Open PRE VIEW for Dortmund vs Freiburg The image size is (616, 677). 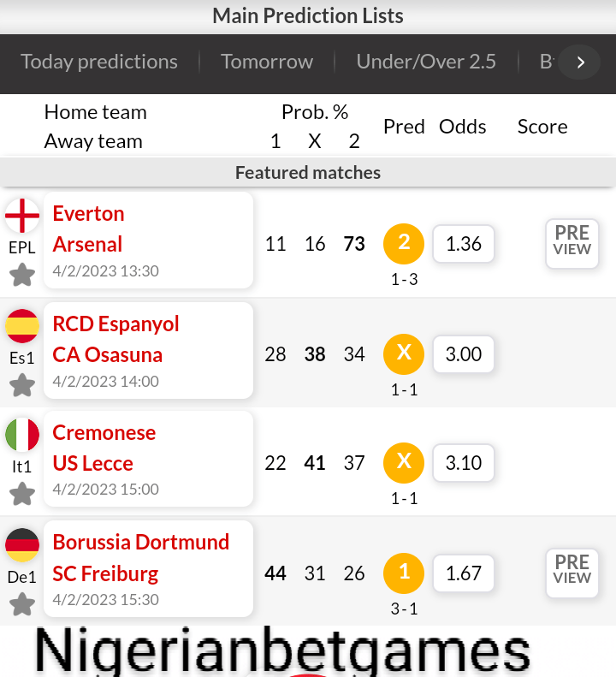tap(572, 572)
